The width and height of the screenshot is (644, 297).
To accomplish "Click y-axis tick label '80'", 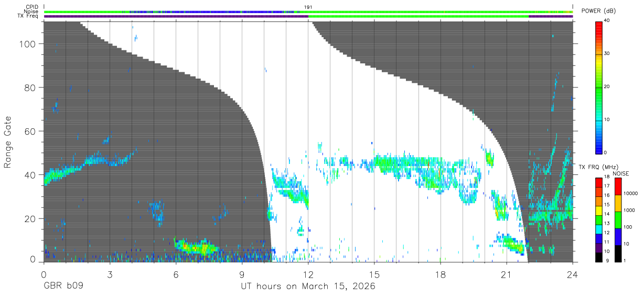I will click(30, 88).
